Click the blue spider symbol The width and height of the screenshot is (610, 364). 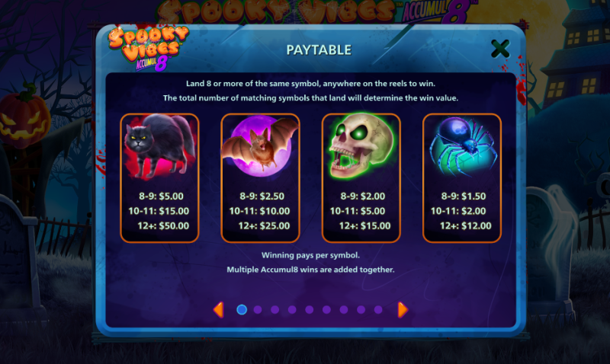pyautogui.click(x=462, y=145)
